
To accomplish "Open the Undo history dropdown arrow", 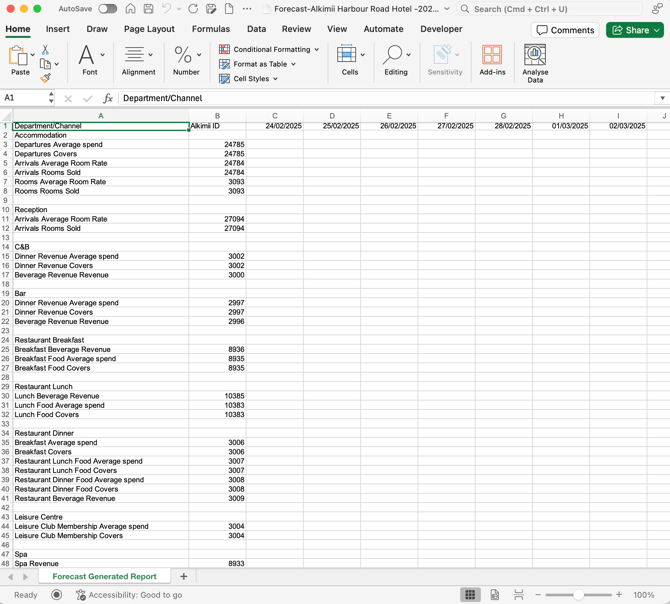I will click(179, 9).
